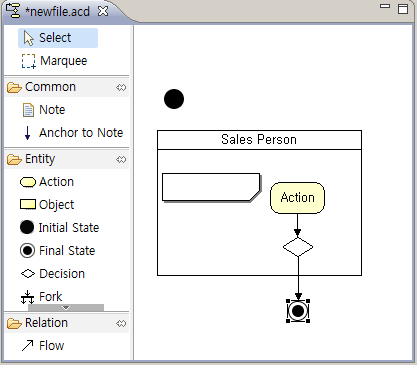Viewport: 417px width, 365px height.
Task: Select the Decision tool
Action: click(x=53, y=274)
